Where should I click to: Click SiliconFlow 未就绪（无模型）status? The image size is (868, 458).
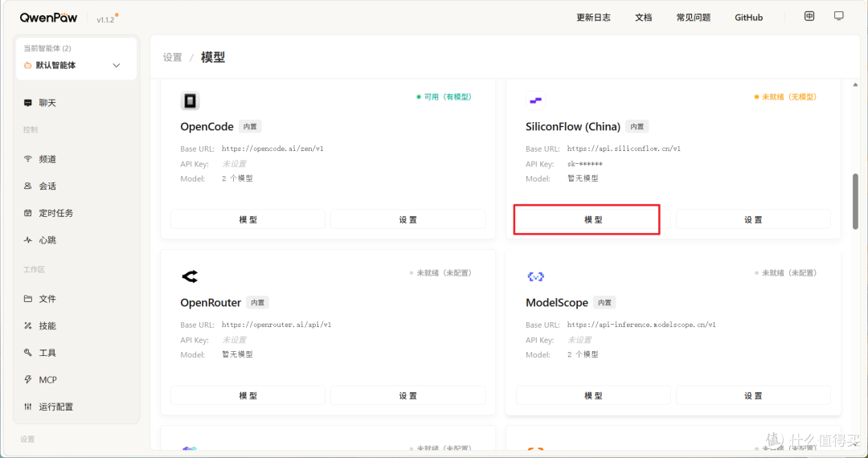[x=785, y=96]
